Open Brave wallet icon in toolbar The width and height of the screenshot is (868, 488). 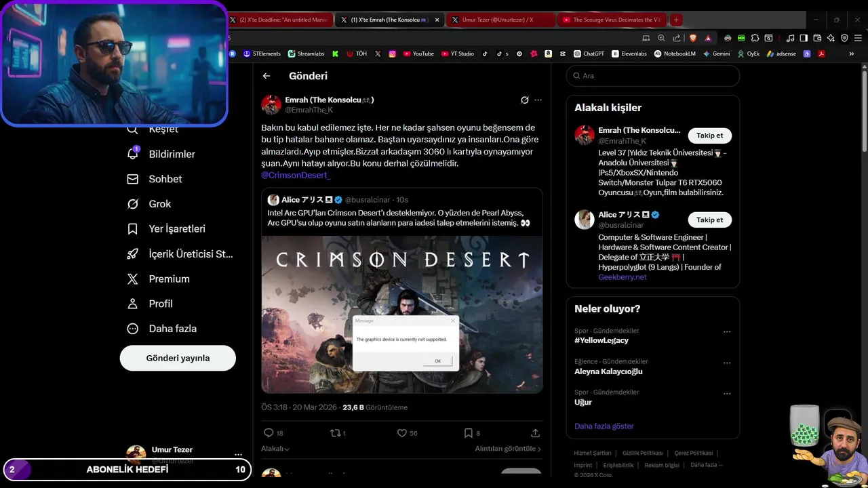click(x=817, y=38)
